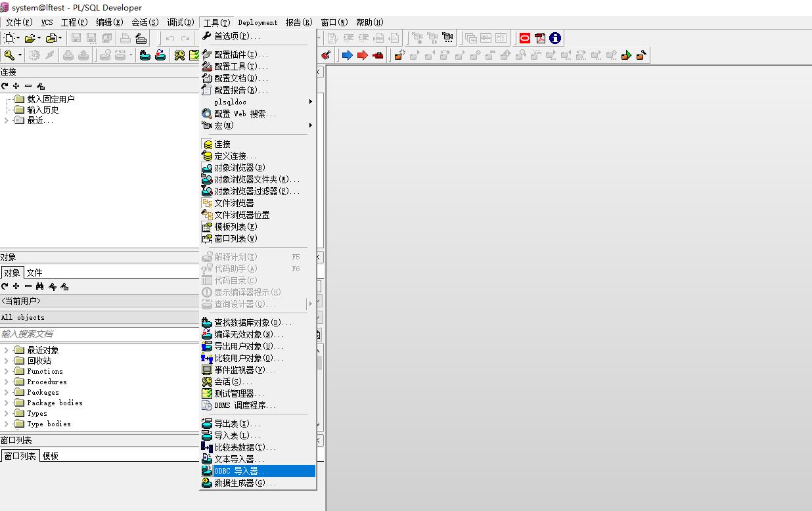Select the 对象 tab
The width and height of the screenshot is (812, 511).
tap(12, 273)
